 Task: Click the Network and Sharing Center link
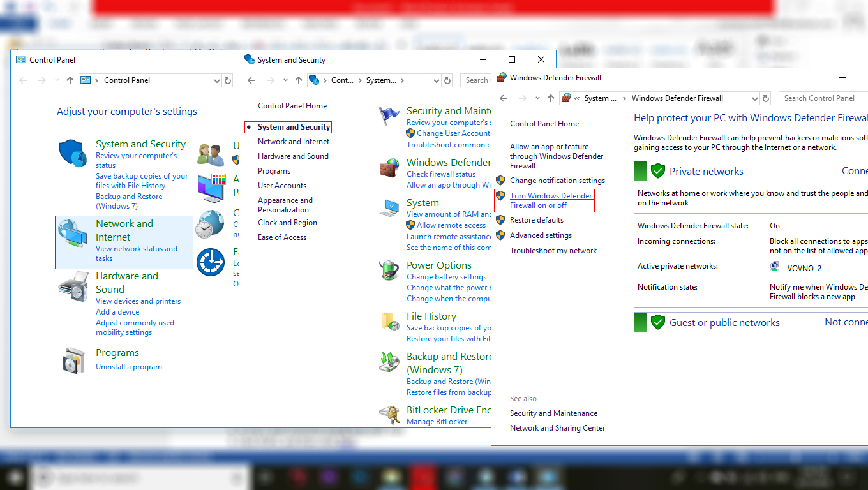[558, 428]
